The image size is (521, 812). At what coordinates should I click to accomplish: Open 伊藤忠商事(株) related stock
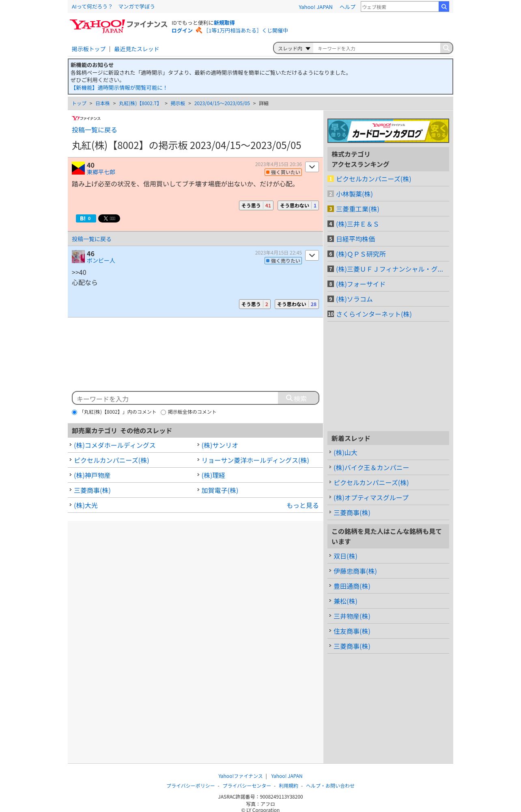click(x=355, y=571)
